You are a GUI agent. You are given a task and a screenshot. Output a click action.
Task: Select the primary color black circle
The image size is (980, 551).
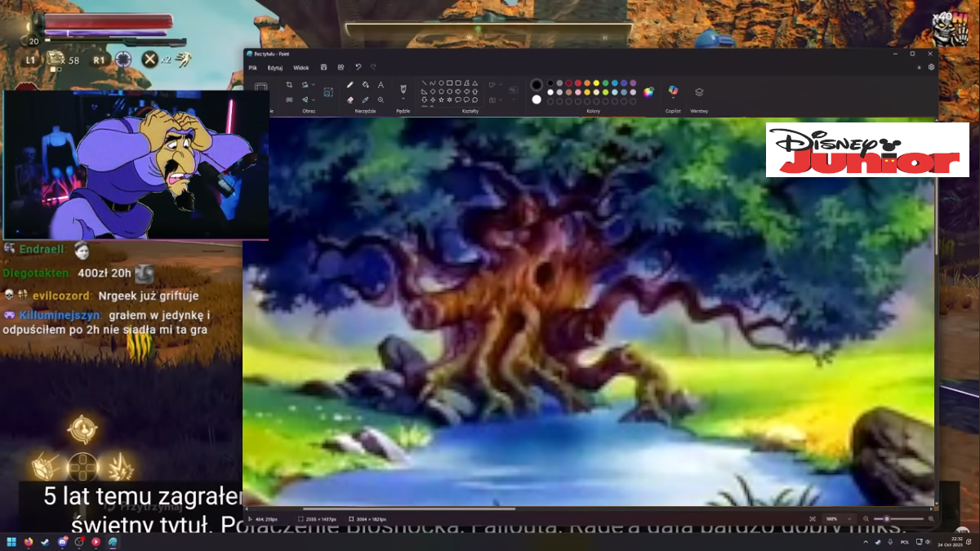coord(537,84)
